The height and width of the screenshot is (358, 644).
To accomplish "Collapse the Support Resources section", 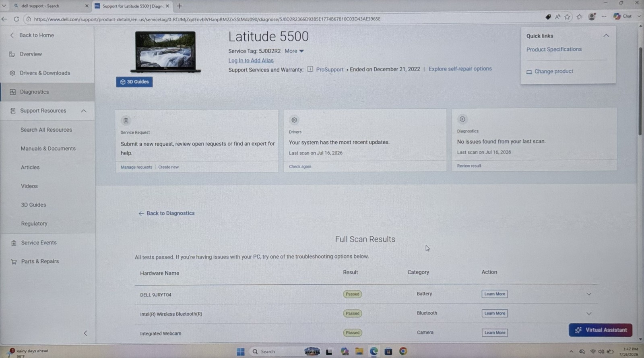I will (84, 111).
